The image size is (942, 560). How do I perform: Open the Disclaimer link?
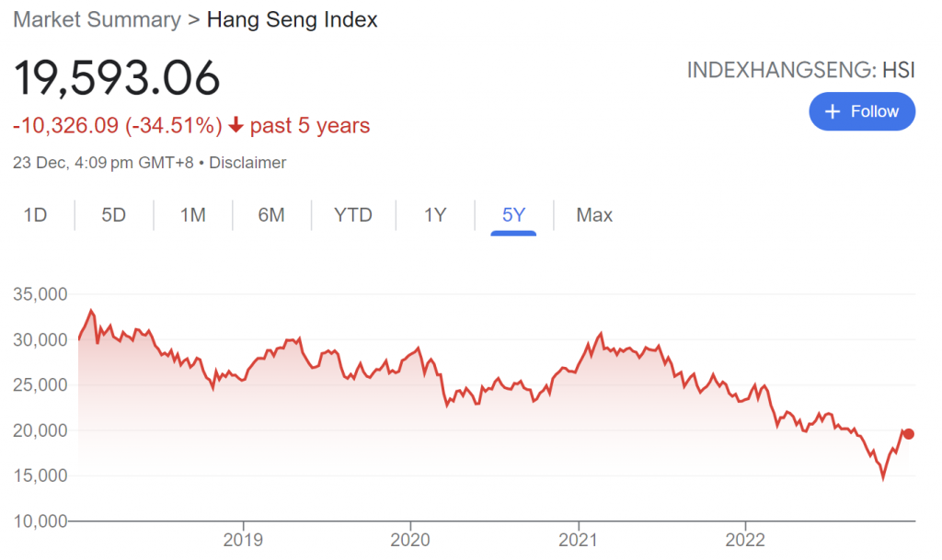[x=247, y=163]
